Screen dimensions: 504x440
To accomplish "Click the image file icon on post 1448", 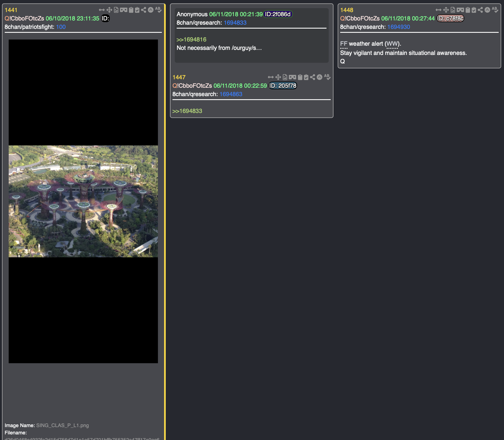I will click(453, 10).
